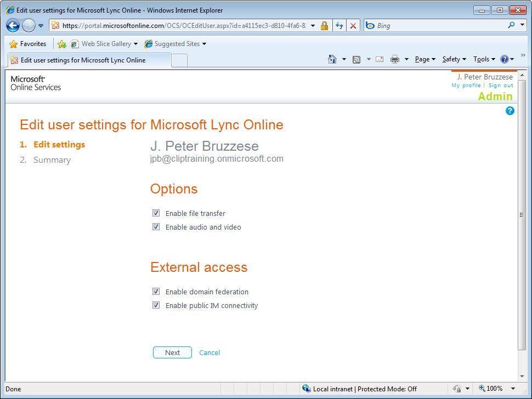The image size is (532, 399).
Task: Toggle the Enable domain federation checkbox
Action: (156, 291)
